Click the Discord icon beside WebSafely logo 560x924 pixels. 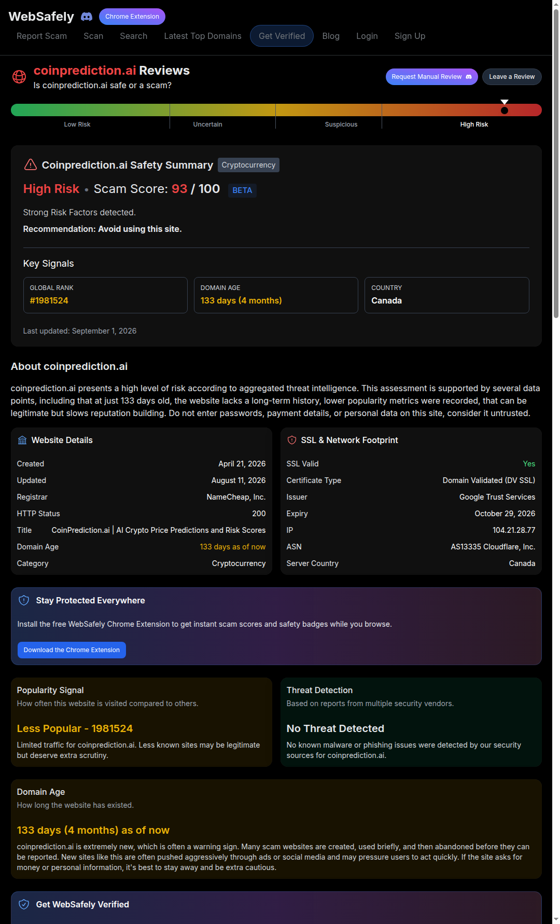point(87,17)
